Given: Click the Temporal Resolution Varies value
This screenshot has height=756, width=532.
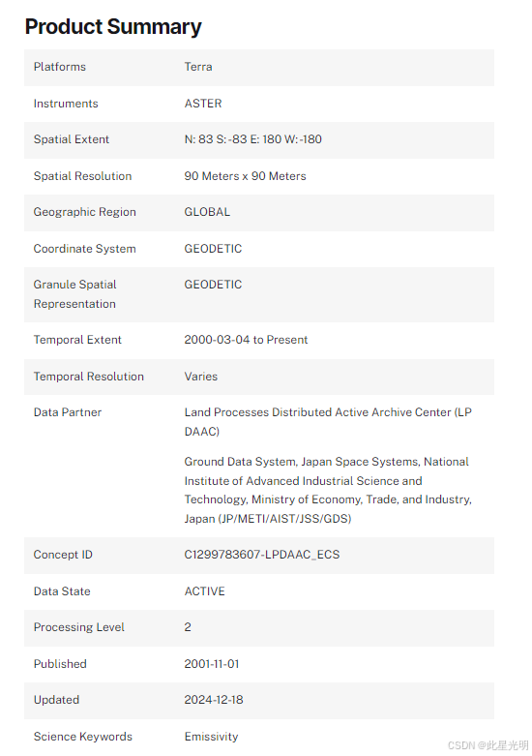Looking at the screenshot, I should tap(201, 377).
